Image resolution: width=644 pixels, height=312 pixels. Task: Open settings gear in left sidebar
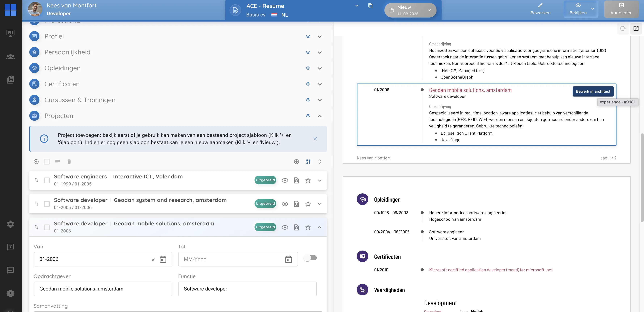pyautogui.click(x=10, y=224)
